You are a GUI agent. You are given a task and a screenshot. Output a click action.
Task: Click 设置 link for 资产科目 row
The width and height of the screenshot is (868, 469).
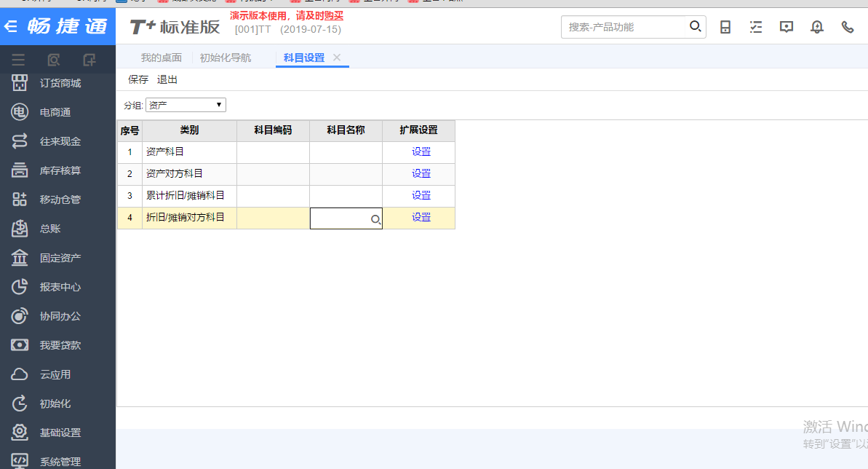tap(421, 152)
